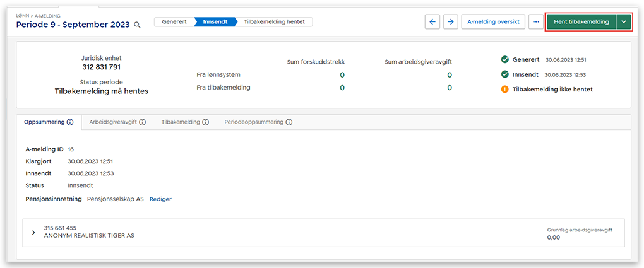The height and width of the screenshot is (268, 644).
Task: Open dropdown arrow beside Hent tilbakemelding
Action: pos(624,21)
